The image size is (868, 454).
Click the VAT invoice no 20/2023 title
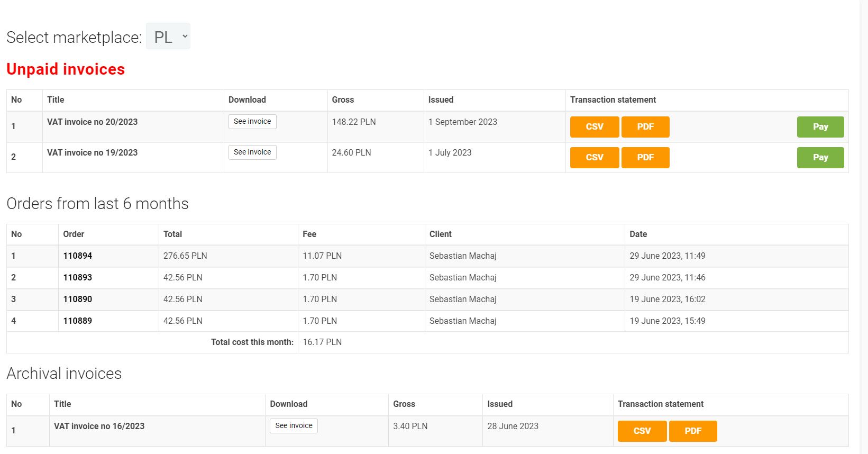click(x=92, y=122)
